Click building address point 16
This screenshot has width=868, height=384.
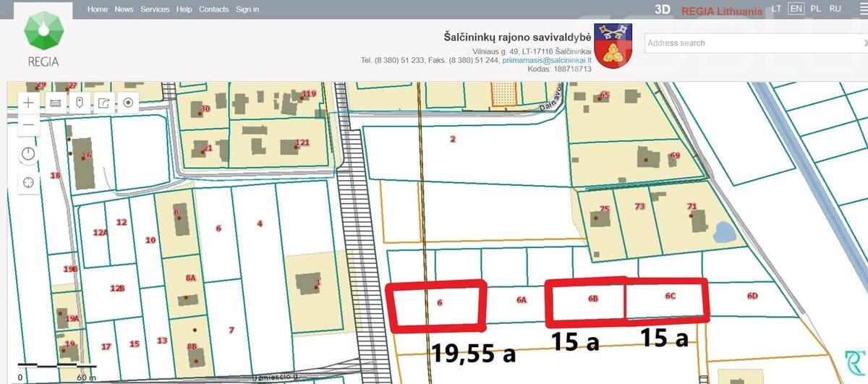coord(87,156)
